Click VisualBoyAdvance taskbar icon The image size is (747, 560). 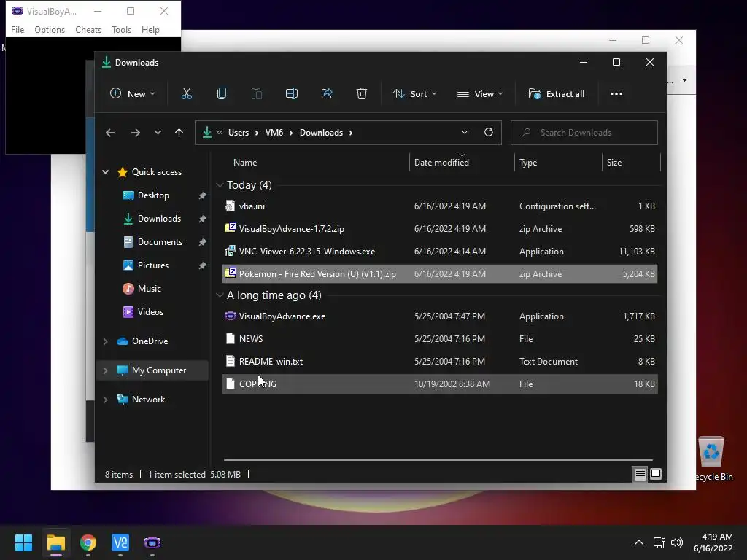click(152, 542)
